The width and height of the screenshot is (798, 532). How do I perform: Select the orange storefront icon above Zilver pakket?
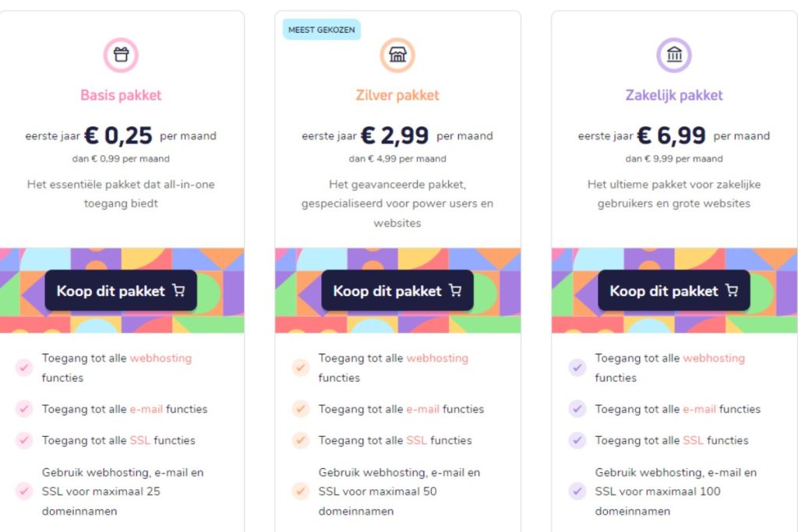click(398, 55)
